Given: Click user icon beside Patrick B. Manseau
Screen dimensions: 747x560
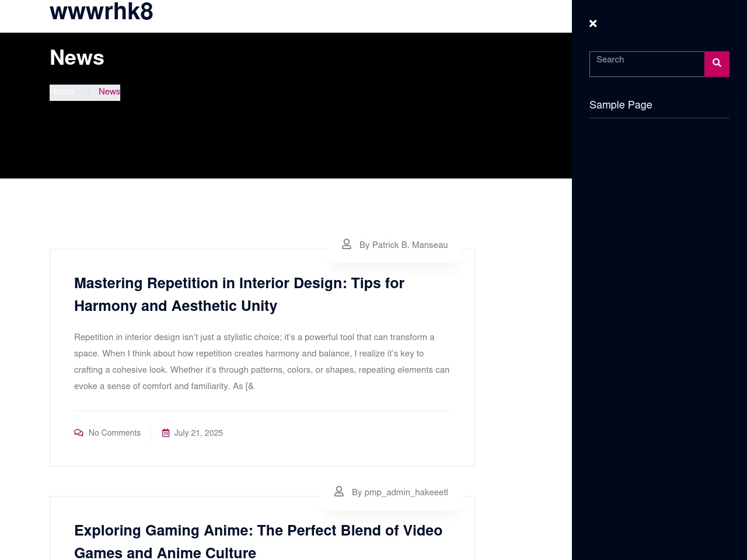Looking at the screenshot, I should point(347,244).
